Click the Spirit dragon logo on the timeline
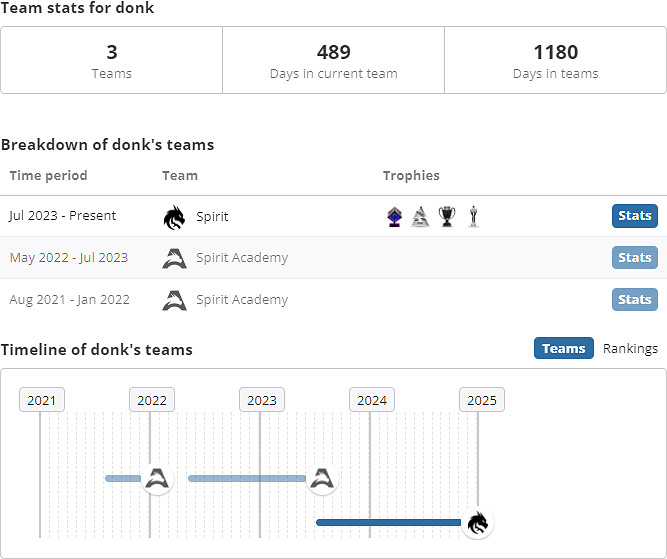Image resolution: width=667 pixels, height=559 pixels. 478,522
